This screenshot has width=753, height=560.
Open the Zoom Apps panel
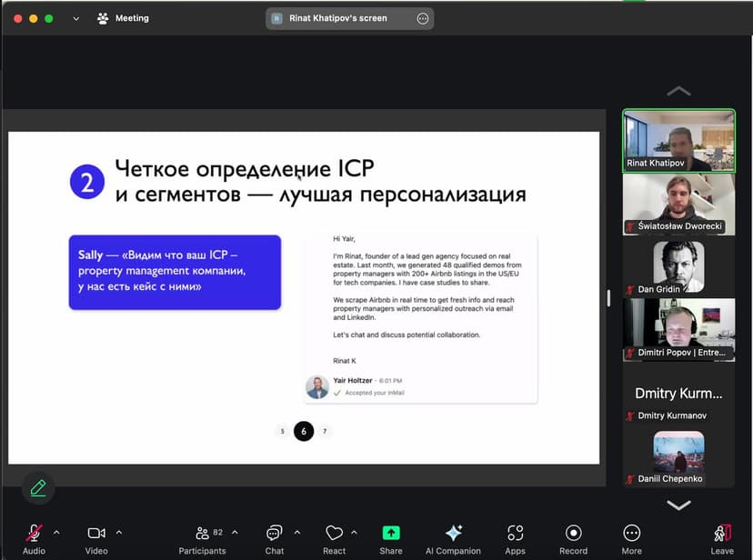(x=515, y=538)
